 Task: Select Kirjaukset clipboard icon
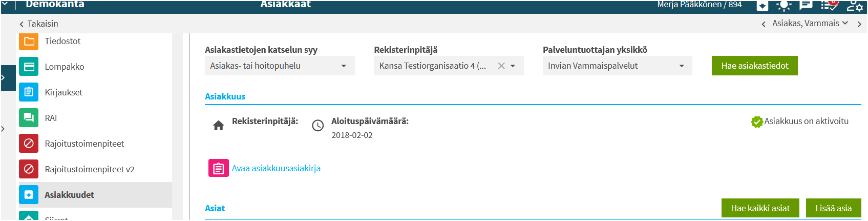29,92
